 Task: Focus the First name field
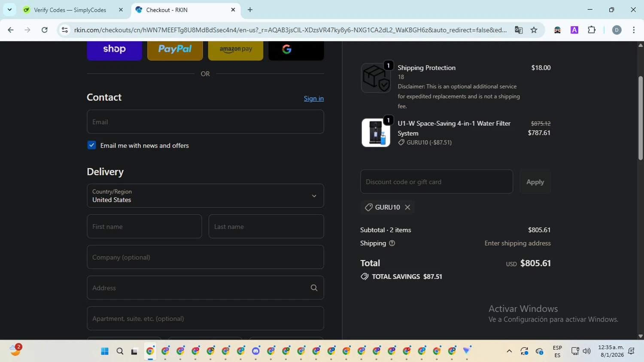coord(144,226)
